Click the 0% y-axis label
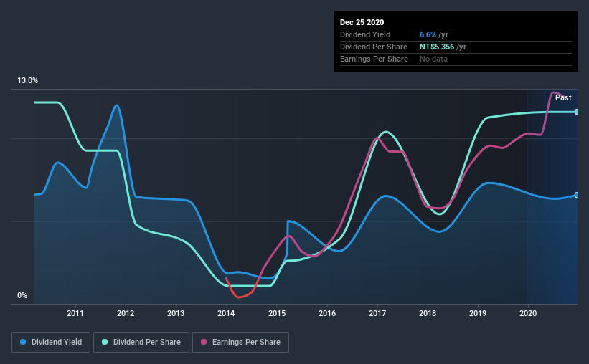 pos(22,296)
